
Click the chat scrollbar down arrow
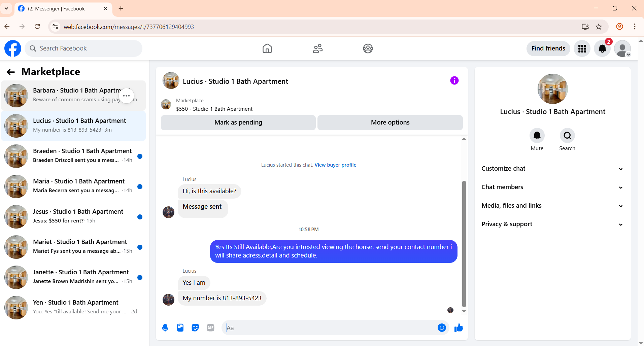pos(464,311)
